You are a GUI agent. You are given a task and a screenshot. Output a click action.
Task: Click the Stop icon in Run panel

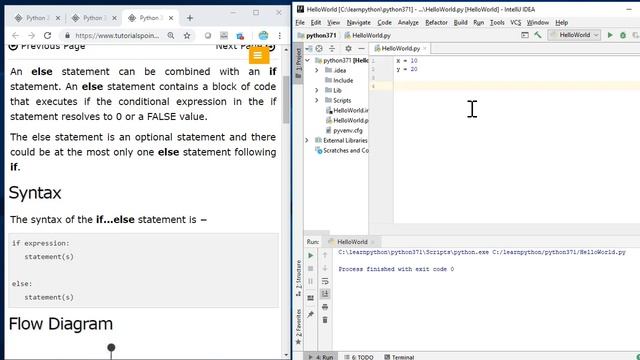311,269
